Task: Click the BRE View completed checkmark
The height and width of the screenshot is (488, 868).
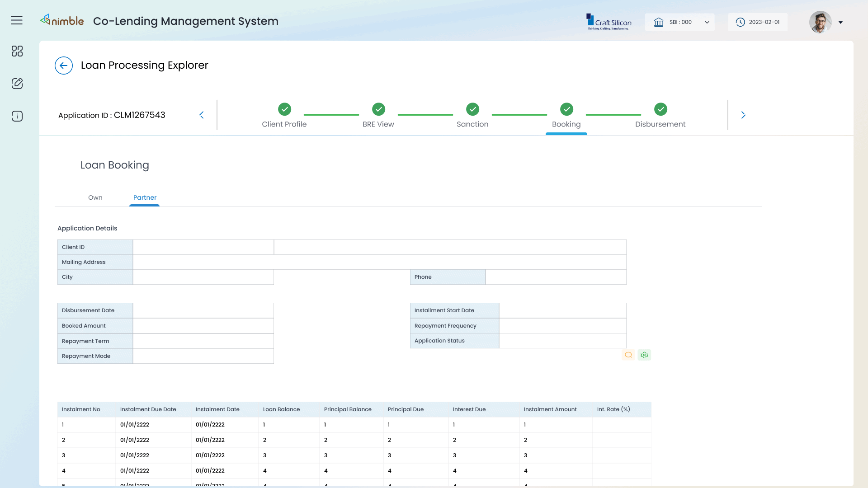Action: click(378, 109)
